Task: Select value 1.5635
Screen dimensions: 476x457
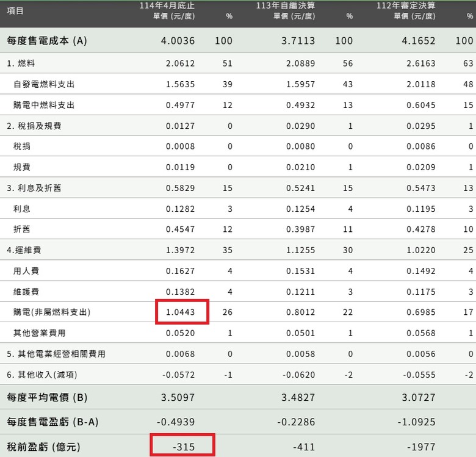Action: 180,84
